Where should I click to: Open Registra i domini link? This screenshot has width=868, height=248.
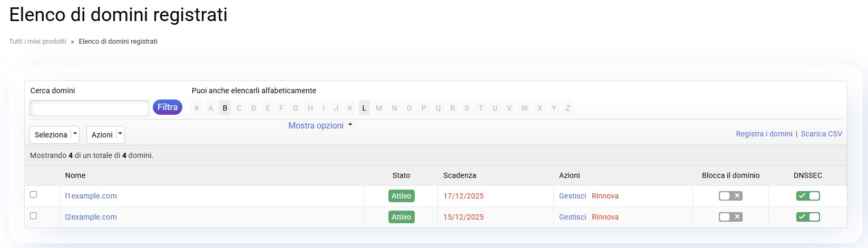click(x=764, y=134)
